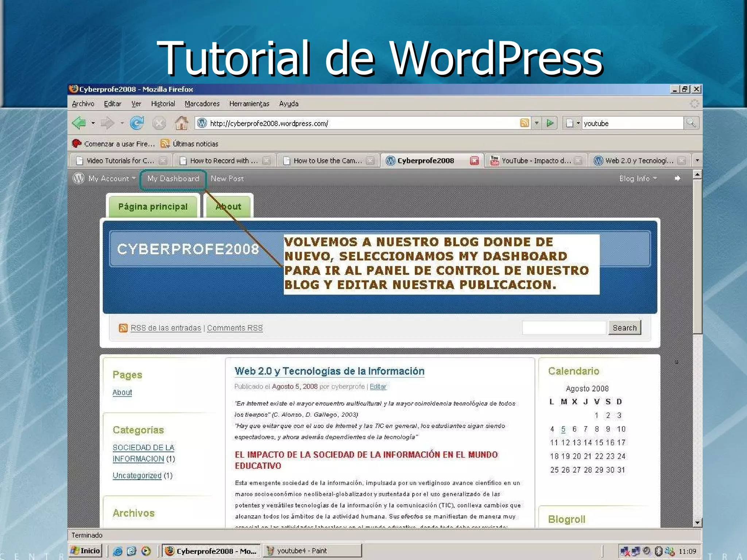
Task: Reload the page with refresh icon
Action: tap(137, 123)
